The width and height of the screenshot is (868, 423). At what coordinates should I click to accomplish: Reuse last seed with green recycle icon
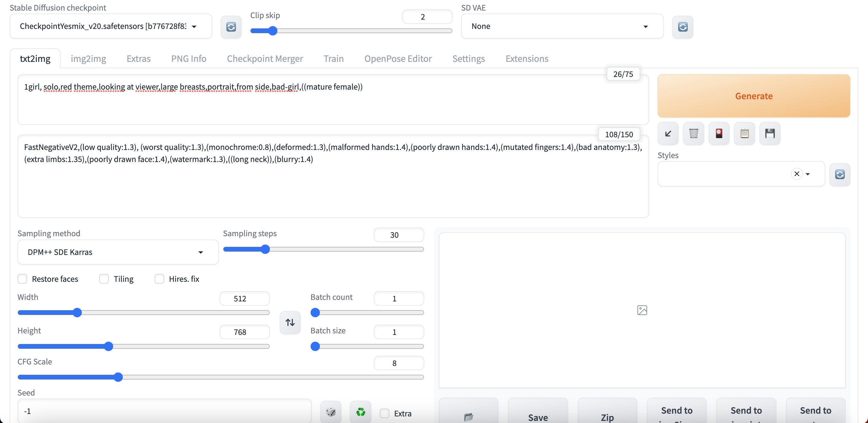pyautogui.click(x=360, y=412)
